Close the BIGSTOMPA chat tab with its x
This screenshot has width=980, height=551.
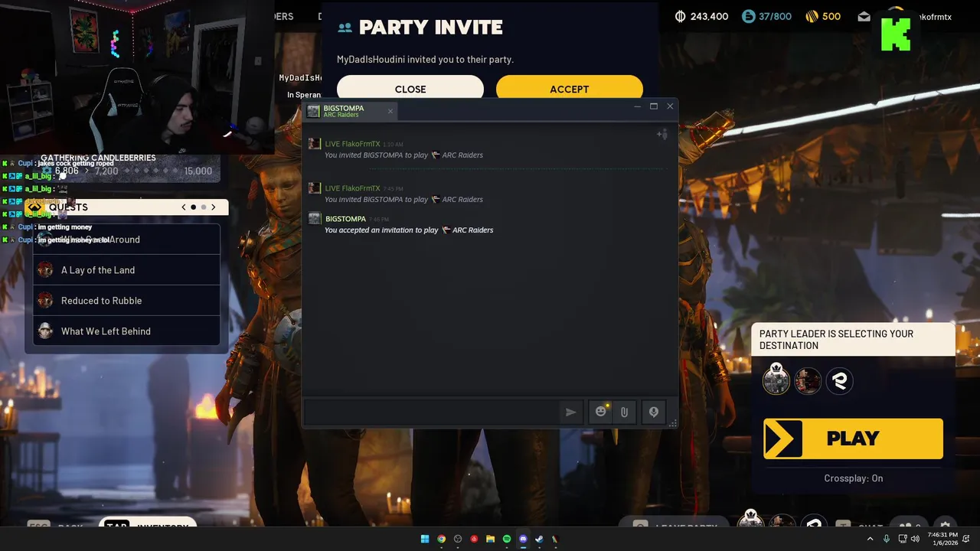coord(390,112)
